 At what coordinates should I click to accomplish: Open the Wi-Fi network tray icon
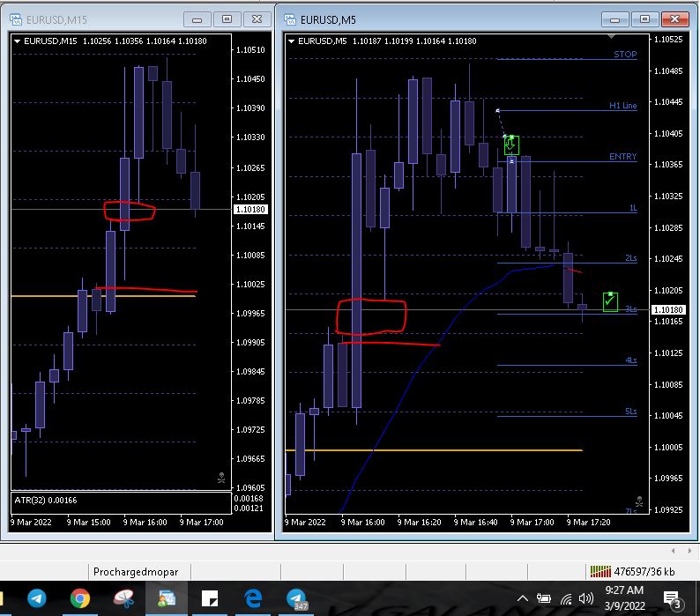pyautogui.click(x=566, y=599)
